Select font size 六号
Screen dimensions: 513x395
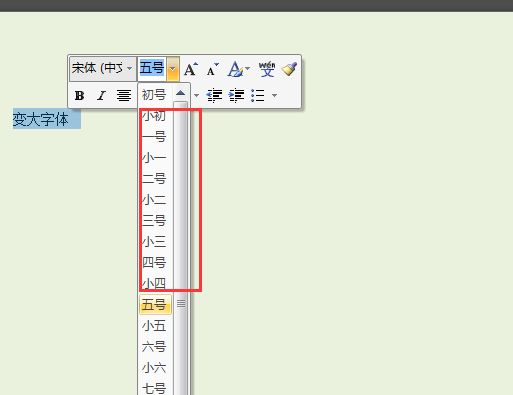[x=154, y=347]
